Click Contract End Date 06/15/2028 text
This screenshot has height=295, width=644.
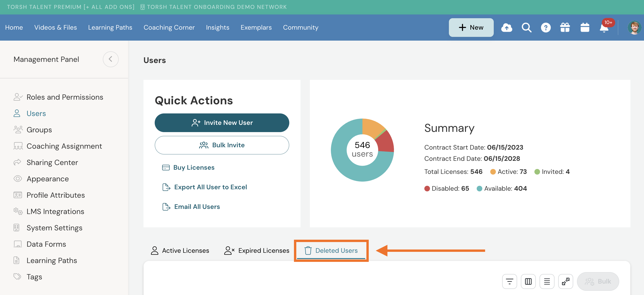click(x=472, y=158)
